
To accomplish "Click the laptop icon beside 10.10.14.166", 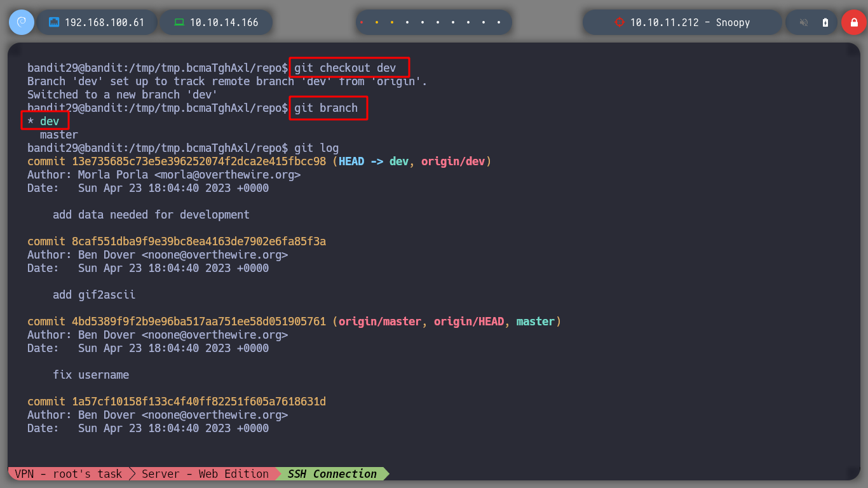I will pyautogui.click(x=179, y=22).
